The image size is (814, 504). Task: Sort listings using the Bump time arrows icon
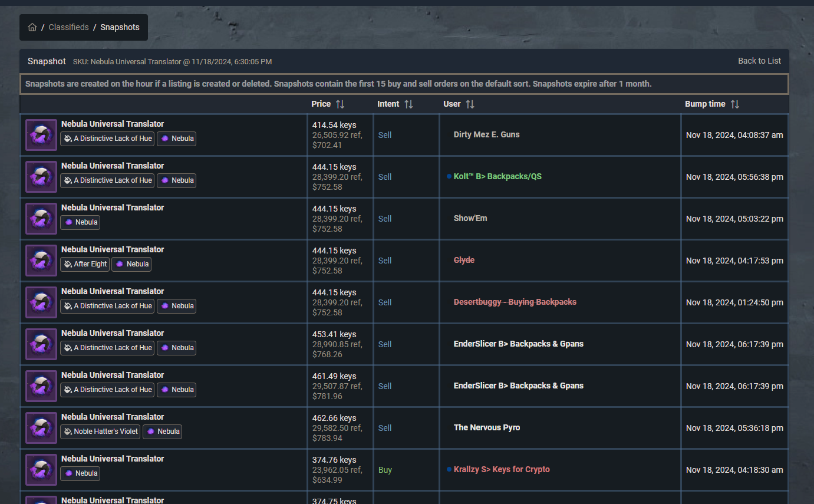734,104
